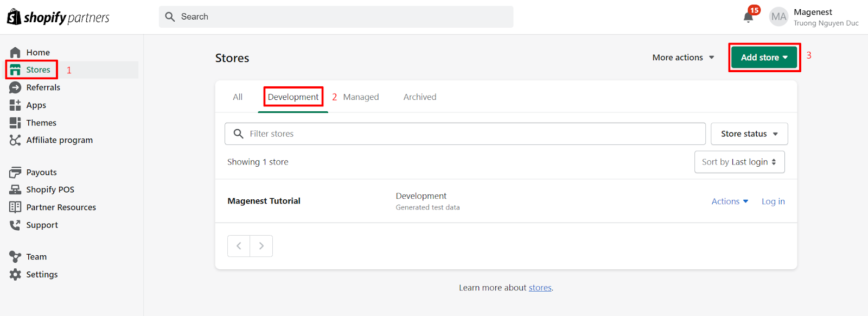
Task: Switch to the All tab
Action: click(x=238, y=97)
